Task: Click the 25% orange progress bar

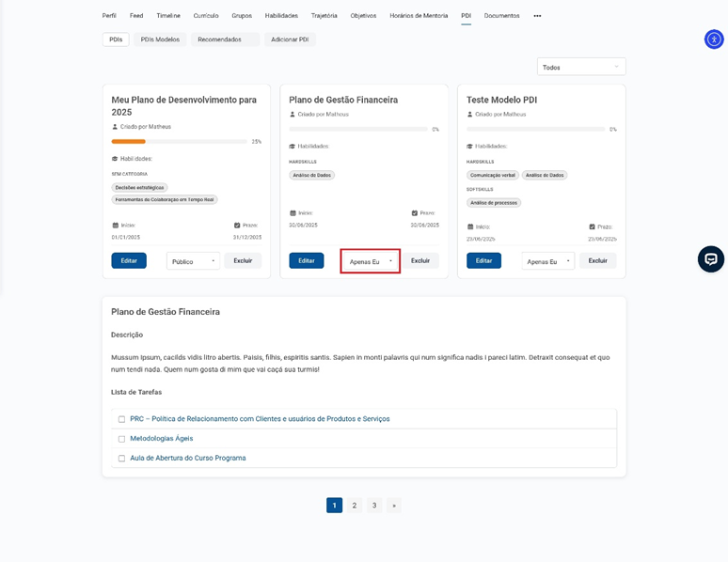Action: (x=129, y=142)
